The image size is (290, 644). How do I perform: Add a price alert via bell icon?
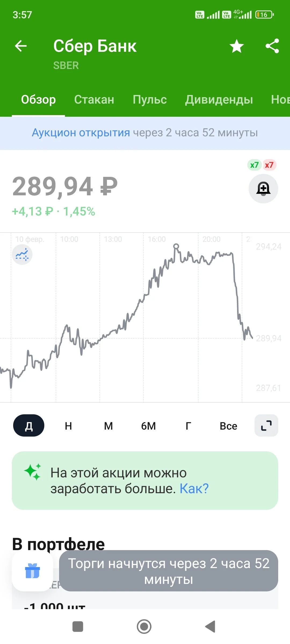pyautogui.click(x=263, y=189)
